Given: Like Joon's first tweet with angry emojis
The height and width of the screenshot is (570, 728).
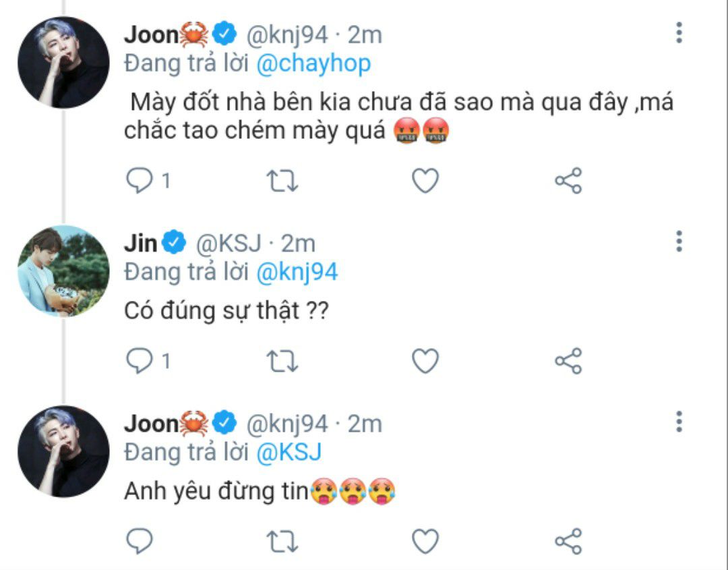Looking at the screenshot, I should click(x=425, y=181).
